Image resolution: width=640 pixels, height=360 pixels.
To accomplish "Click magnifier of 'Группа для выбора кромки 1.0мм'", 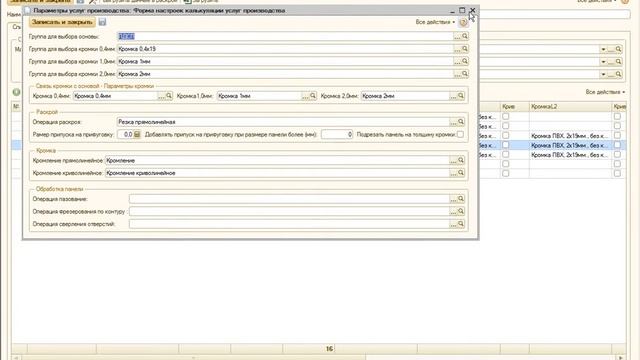I will click(464, 62).
